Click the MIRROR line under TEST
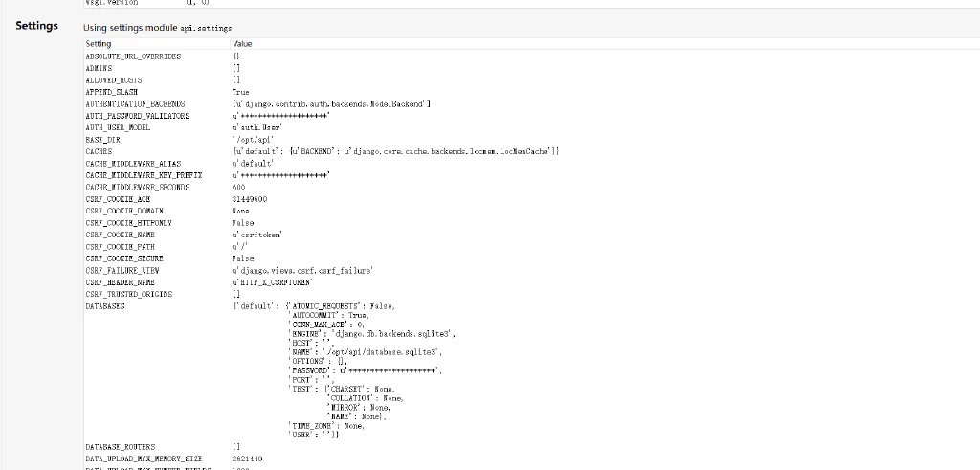 359,408
